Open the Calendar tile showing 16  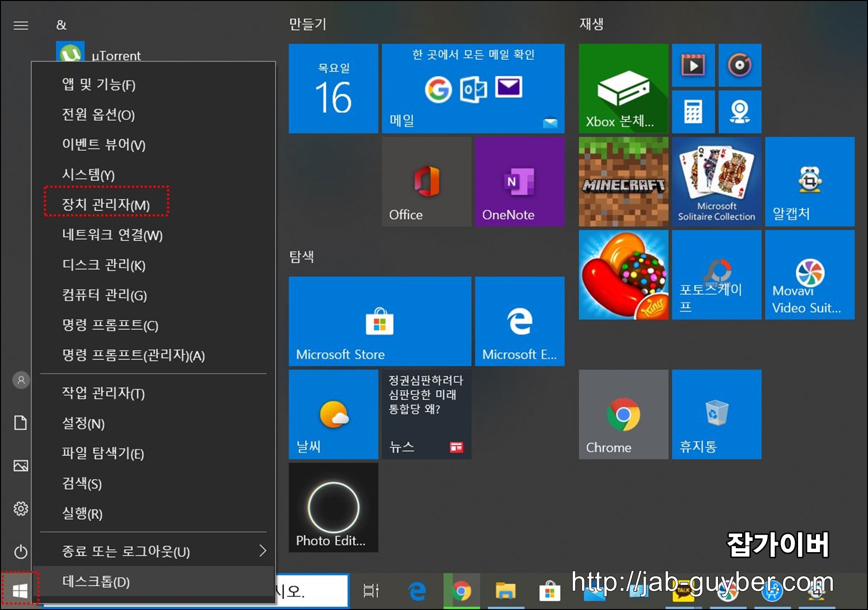point(333,88)
